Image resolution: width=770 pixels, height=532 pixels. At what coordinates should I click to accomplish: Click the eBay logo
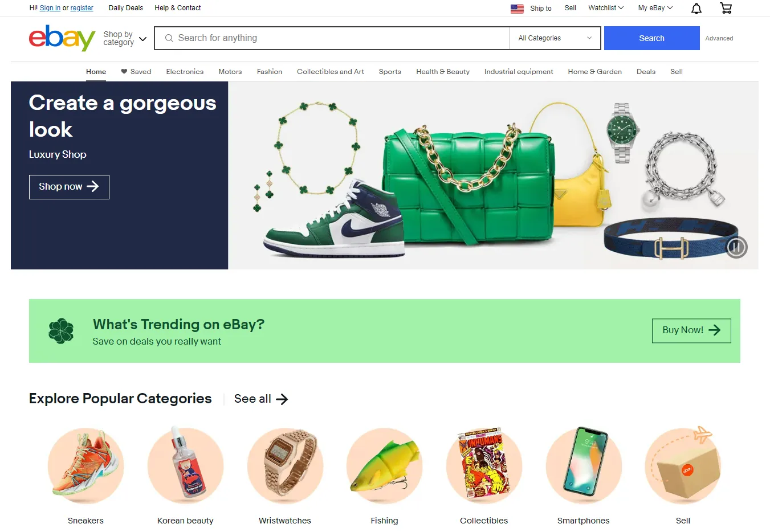62,38
